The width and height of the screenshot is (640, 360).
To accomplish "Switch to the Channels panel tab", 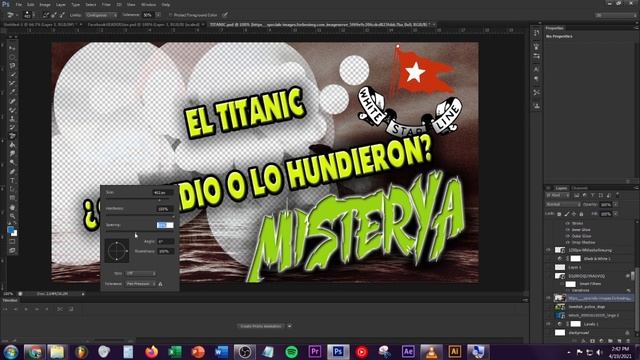I will click(579, 188).
